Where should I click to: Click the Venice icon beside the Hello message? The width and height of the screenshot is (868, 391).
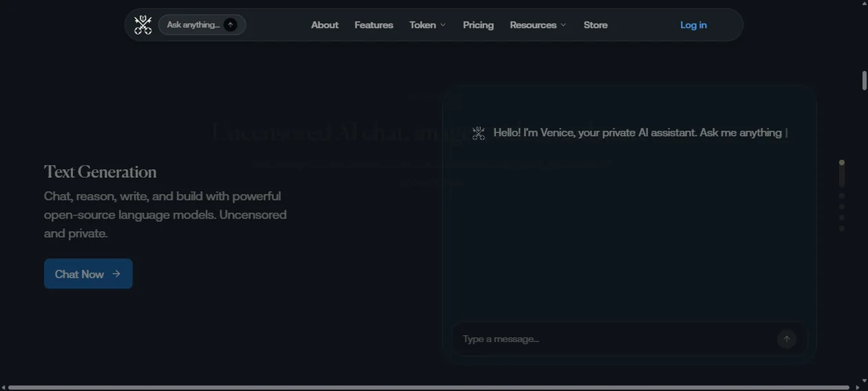point(479,133)
